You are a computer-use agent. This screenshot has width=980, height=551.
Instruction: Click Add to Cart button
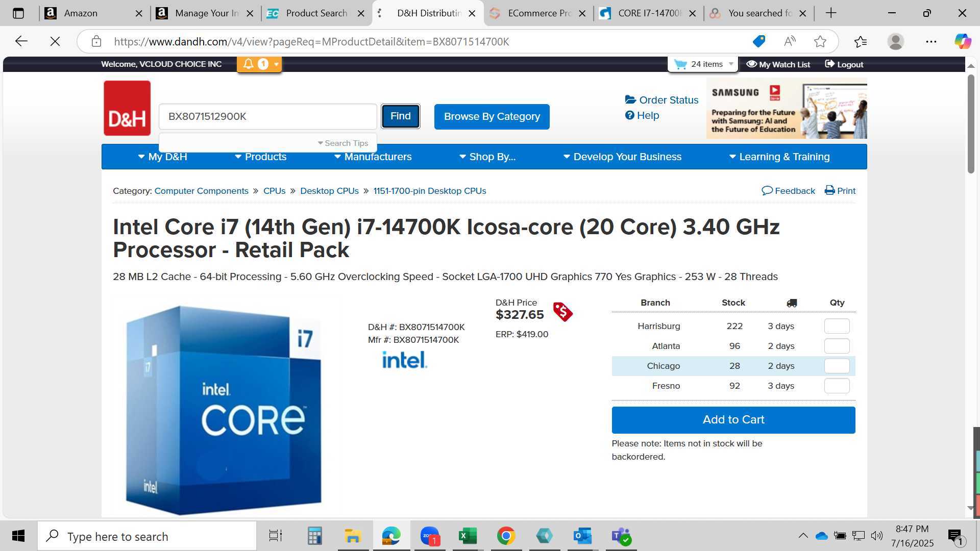(x=733, y=420)
